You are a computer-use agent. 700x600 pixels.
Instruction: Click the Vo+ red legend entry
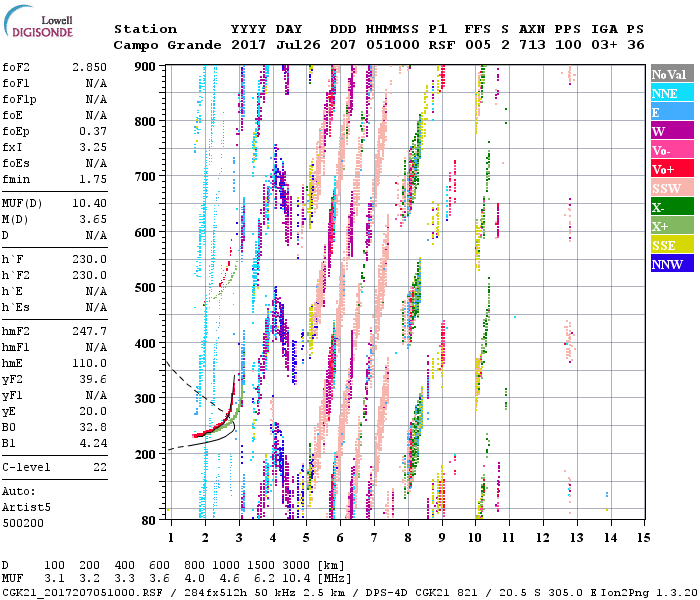click(672, 169)
